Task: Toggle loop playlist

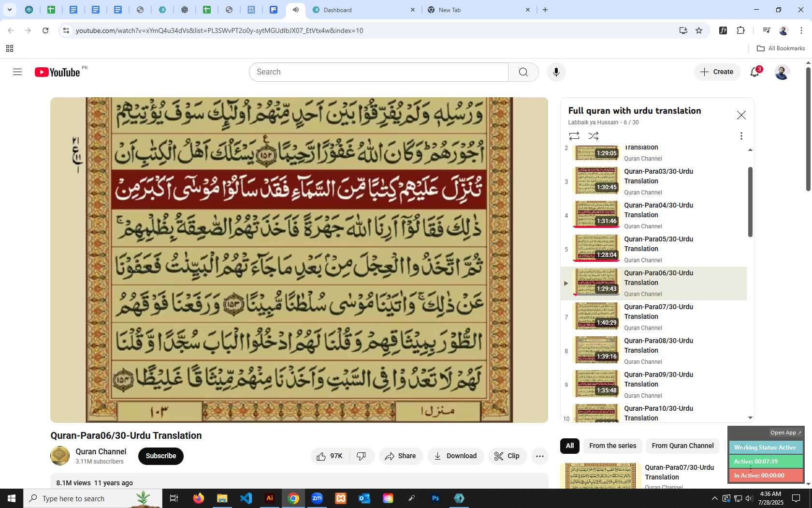Action: coord(574,136)
